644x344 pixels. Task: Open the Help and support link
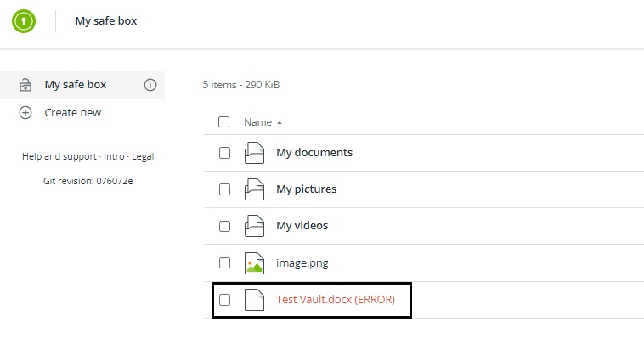tap(59, 156)
